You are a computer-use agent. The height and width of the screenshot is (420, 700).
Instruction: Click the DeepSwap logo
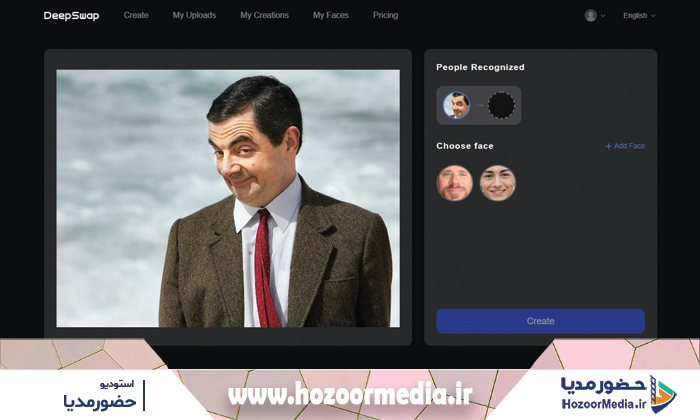pos(71,16)
